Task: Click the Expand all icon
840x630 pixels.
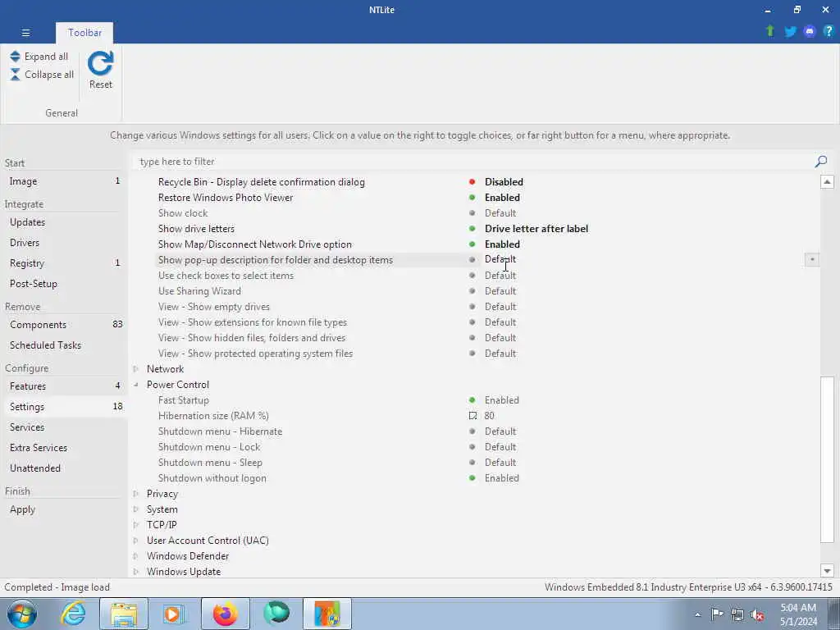Action: pyautogui.click(x=15, y=57)
